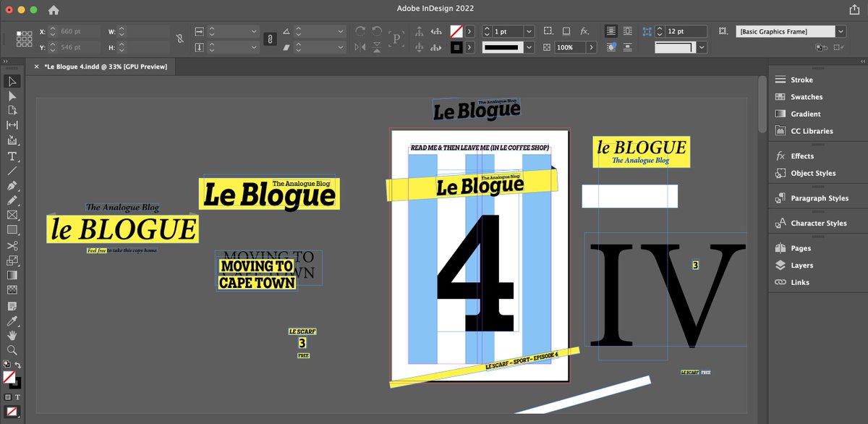Image resolution: width=868 pixels, height=424 pixels.
Task: Open the effects fx button in control bar
Action: click(x=585, y=31)
